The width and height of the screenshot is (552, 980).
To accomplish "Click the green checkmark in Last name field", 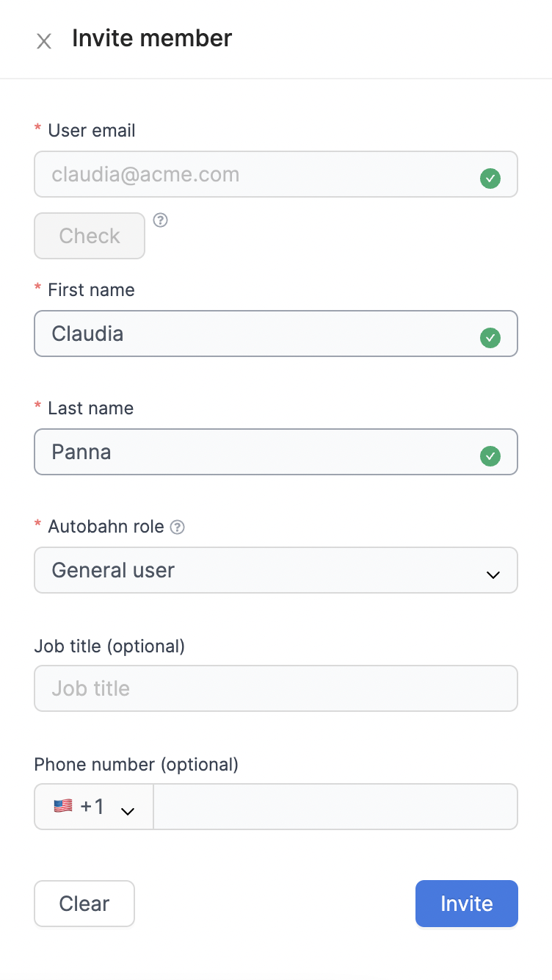I will point(490,456).
